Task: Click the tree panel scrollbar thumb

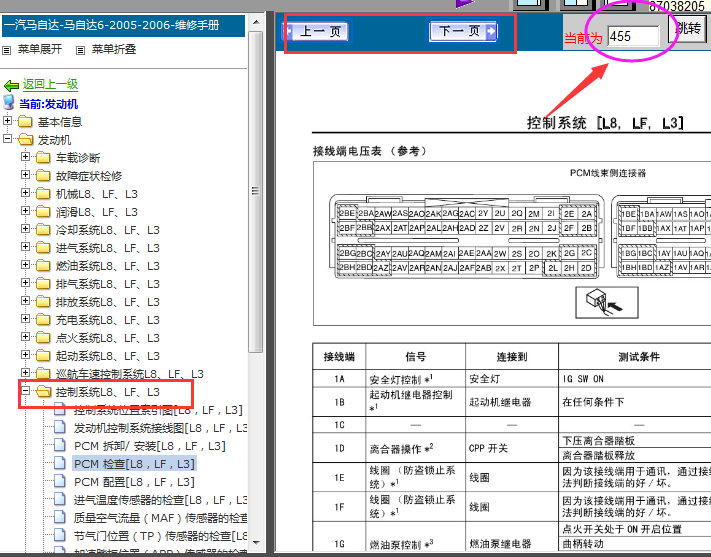Action: (x=256, y=192)
